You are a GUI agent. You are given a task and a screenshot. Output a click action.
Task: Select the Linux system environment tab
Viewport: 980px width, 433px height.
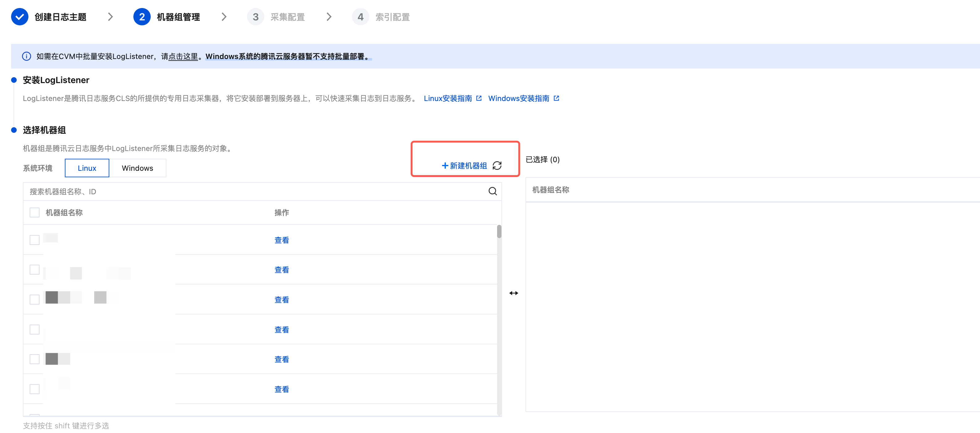coord(87,168)
